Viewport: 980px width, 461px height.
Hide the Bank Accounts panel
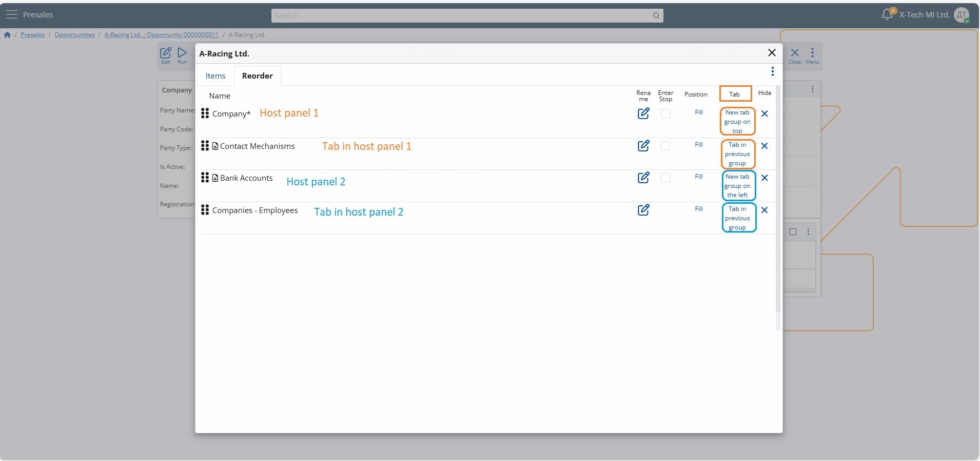coord(765,178)
